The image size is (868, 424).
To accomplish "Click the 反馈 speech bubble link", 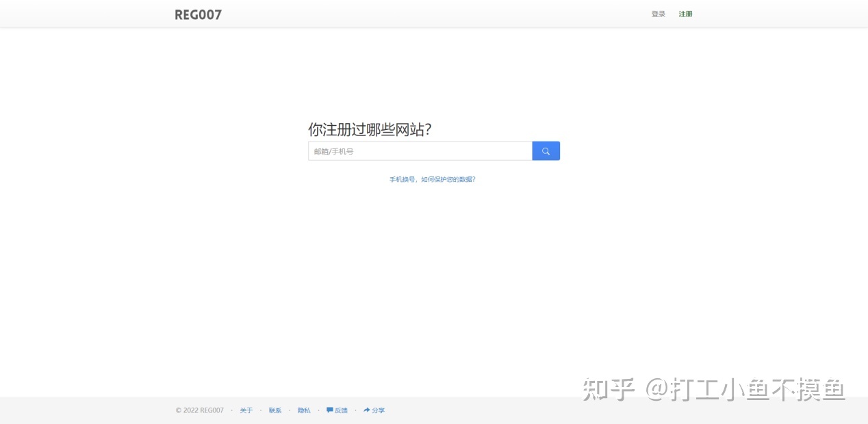I will 337,410.
